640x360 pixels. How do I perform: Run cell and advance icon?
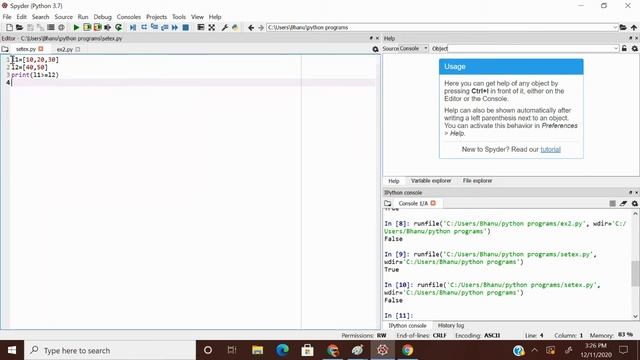pyautogui.click(x=97, y=27)
